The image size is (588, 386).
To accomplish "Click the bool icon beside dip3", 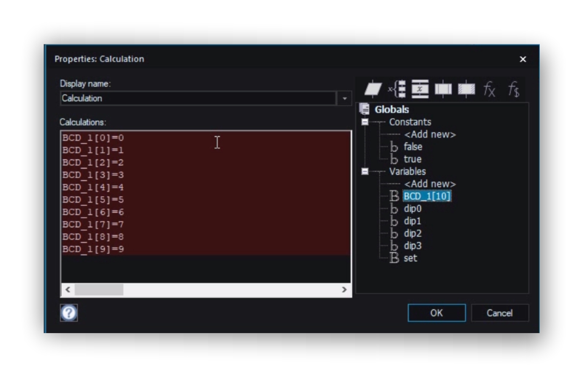I will pyautogui.click(x=394, y=245).
